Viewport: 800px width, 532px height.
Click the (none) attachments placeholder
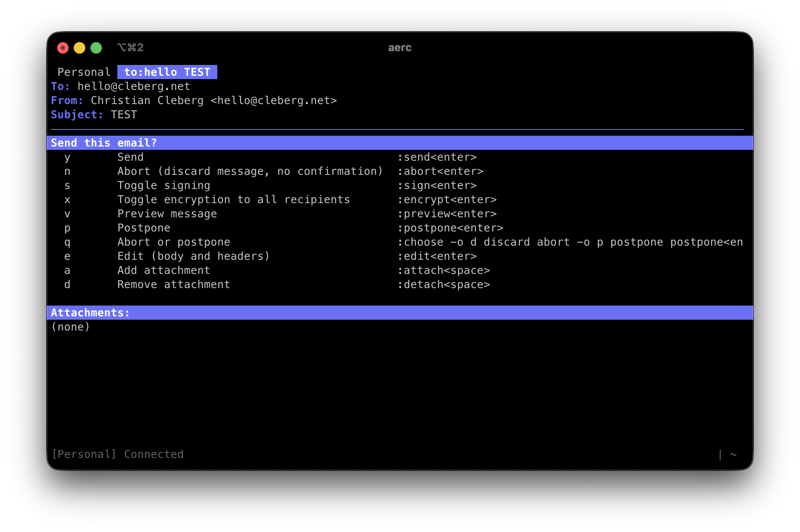click(70, 327)
